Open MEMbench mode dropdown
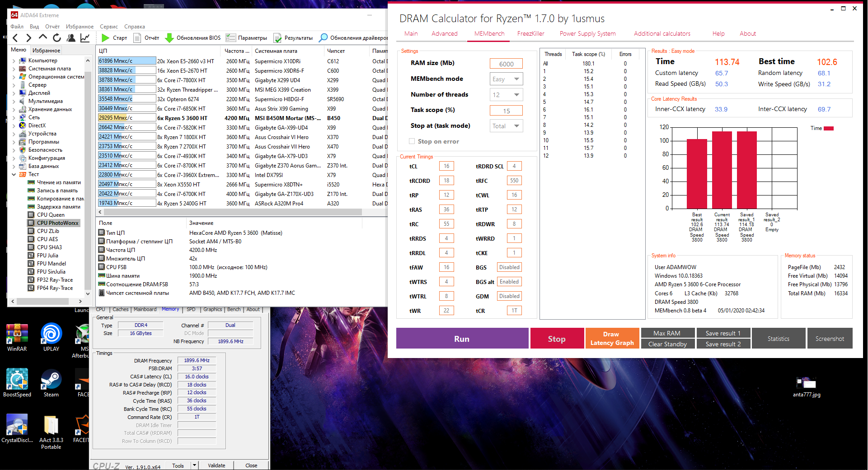Screen dimensions: 868x470 click(x=506, y=79)
